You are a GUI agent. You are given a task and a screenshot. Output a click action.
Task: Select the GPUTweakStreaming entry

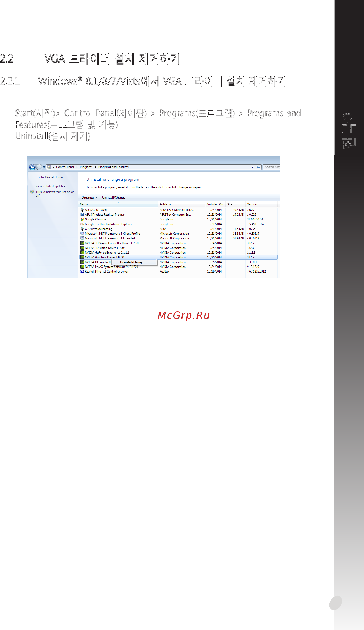tap(178, 229)
